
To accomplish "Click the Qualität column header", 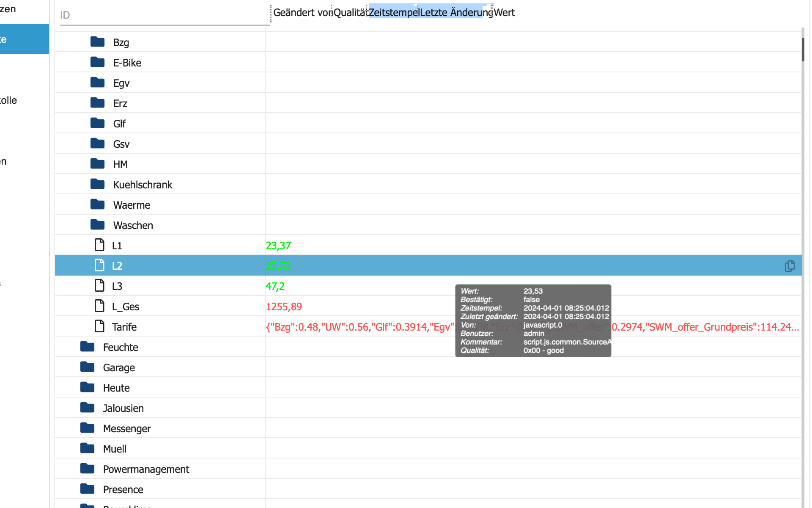I will [x=350, y=13].
